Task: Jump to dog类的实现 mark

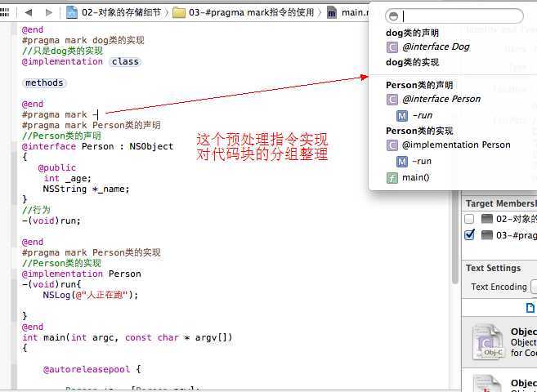Action: (x=412, y=62)
